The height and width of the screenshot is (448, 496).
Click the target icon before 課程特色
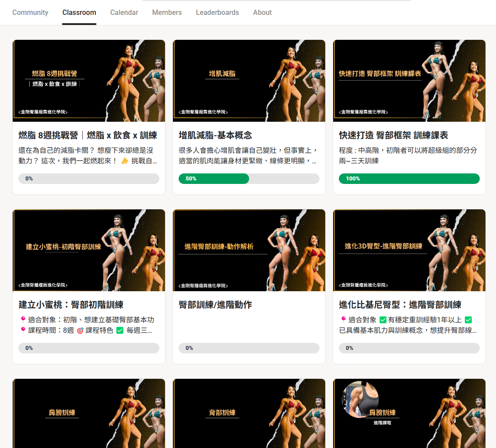click(81, 331)
